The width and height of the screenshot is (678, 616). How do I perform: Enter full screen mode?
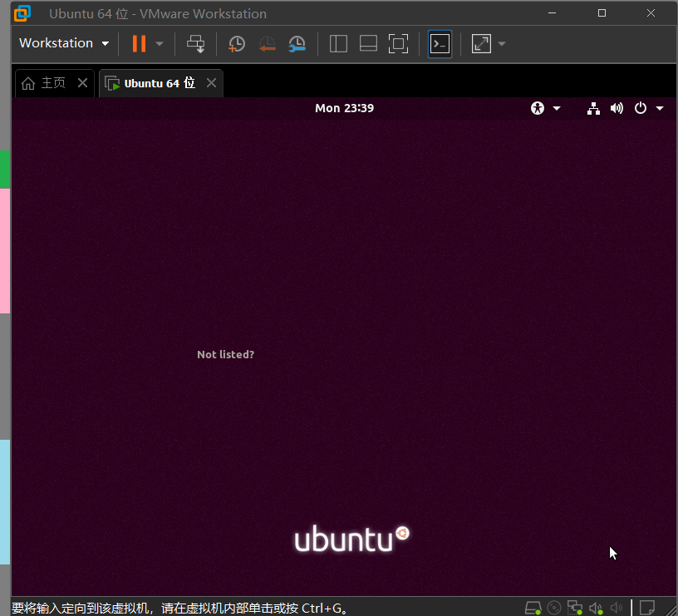[x=398, y=44]
